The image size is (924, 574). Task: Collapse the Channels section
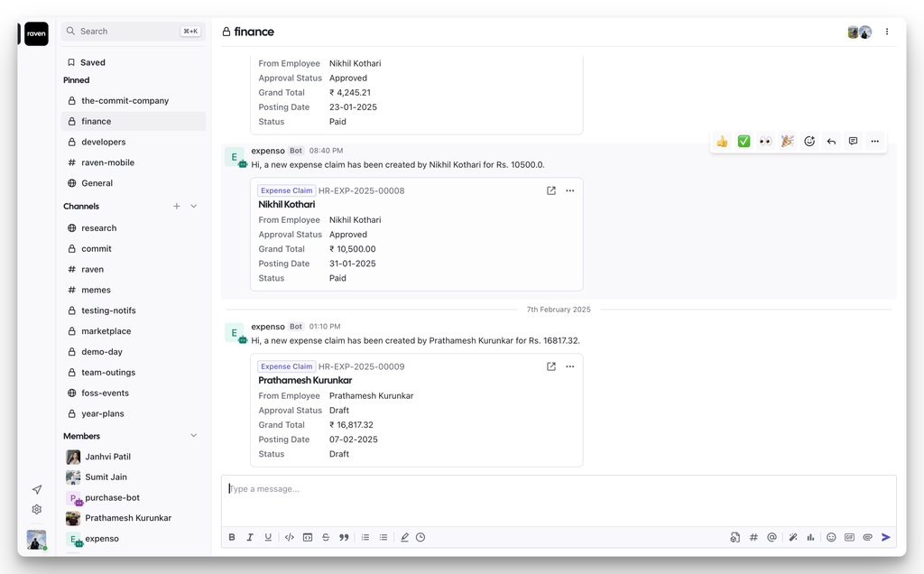[193, 207]
